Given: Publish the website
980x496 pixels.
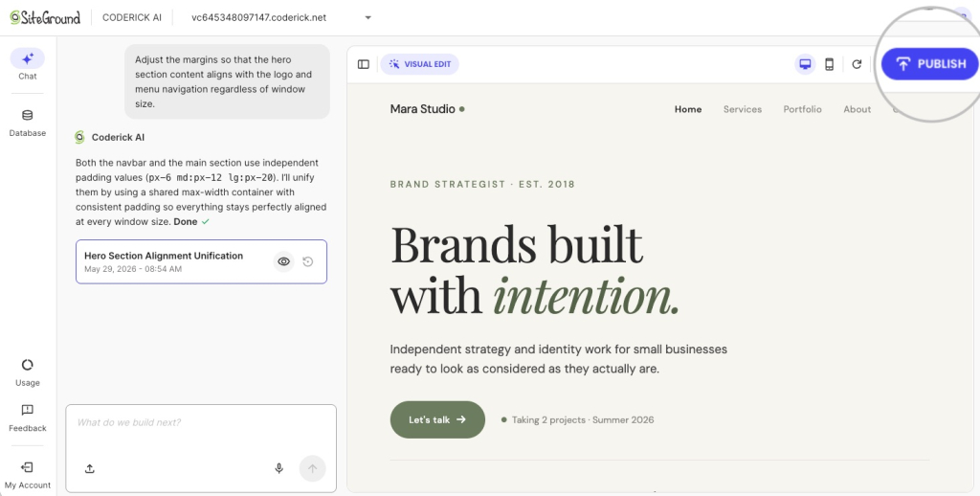Looking at the screenshot, I should tap(930, 64).
